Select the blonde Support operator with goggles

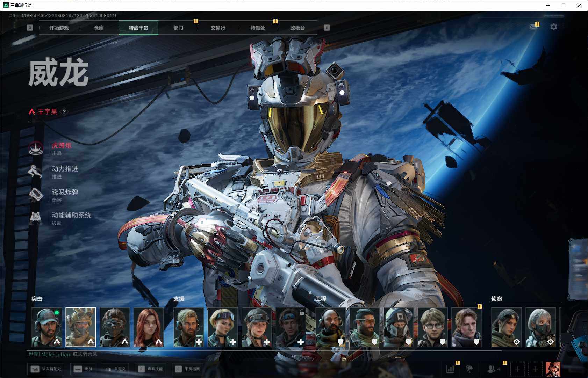click(223, 327)
